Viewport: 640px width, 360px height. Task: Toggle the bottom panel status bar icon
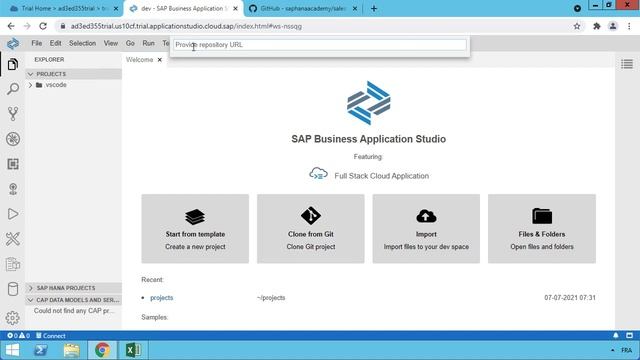click(x=629, y=336)
